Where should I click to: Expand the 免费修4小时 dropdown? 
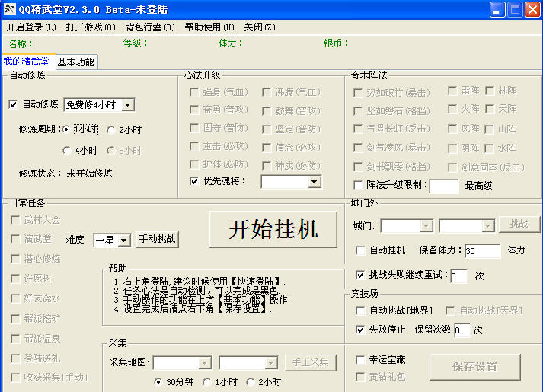[128, 105]
